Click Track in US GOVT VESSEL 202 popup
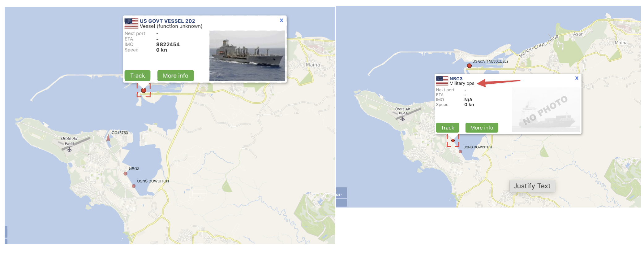Viewport: 644px width, 280px height. coord(137,76)
